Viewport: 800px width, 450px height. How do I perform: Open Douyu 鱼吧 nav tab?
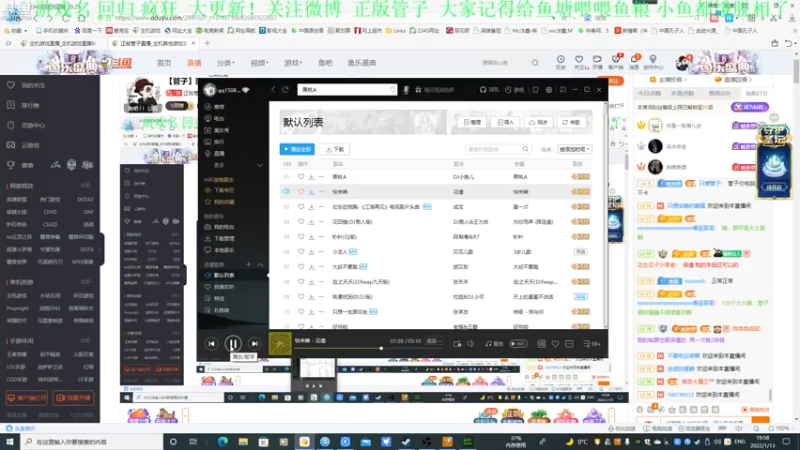pyautogui.click(x=325, y=63)
